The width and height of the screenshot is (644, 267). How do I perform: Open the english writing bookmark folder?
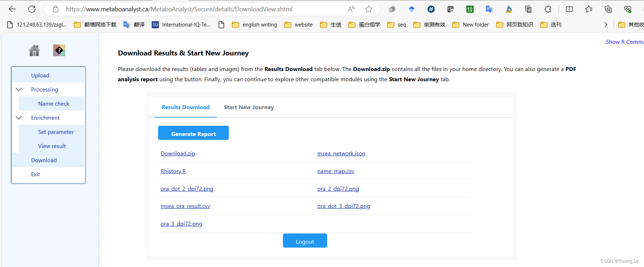coord(254,25)
